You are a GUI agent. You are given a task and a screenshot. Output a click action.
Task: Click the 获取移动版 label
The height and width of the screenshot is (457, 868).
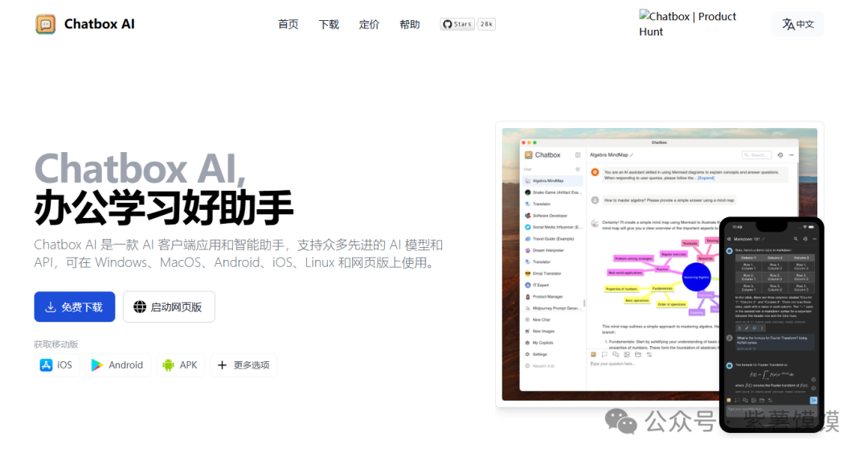click(56, 344)
